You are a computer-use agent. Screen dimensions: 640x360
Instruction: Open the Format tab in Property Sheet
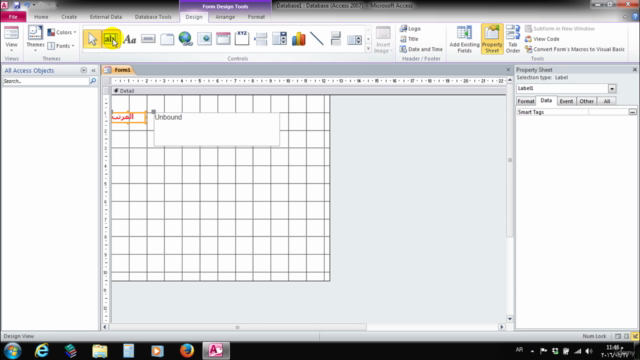pos(526,101)
